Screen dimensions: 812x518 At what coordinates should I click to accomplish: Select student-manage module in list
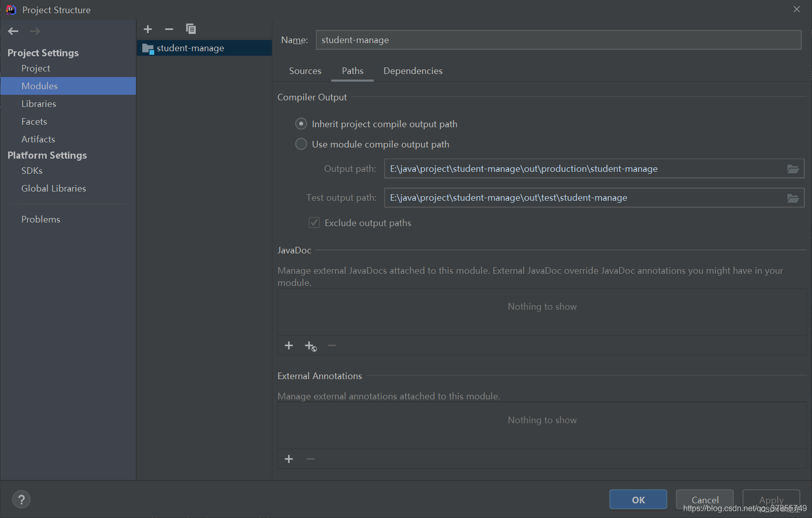click(204, 48)
